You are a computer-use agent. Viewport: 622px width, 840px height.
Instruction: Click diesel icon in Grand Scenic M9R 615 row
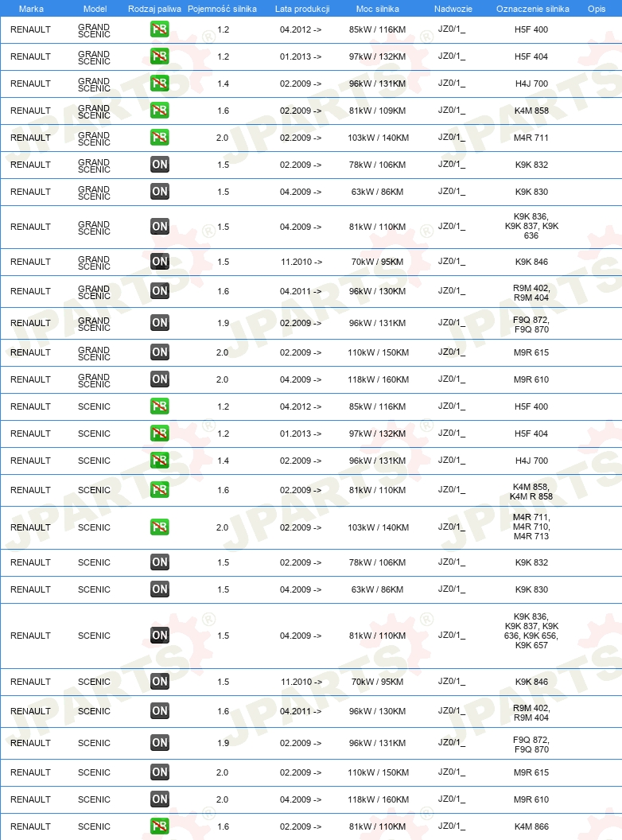click(x=160, y=352)
